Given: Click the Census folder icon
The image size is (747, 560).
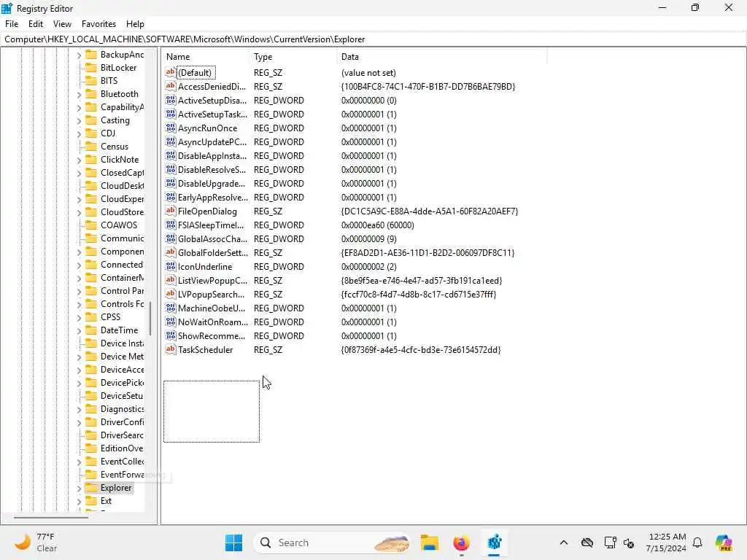Looking at the screenshot, I should point(91,146).
